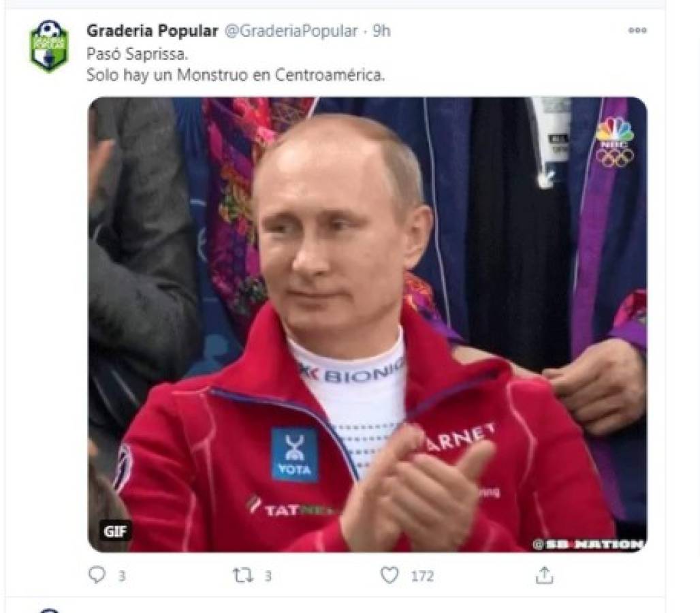Open the three-dot more options menu
This screenshot has width=700, height=613.
(x=637, y=31)
